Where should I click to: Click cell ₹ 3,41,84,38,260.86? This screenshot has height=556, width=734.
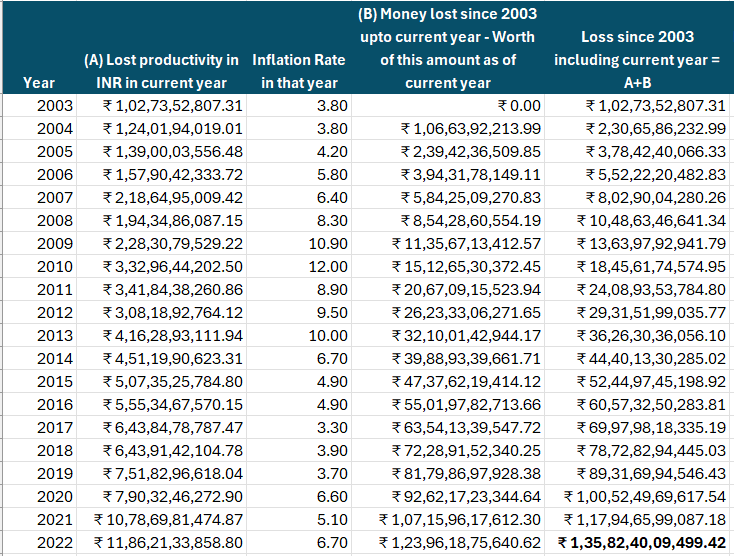point(161,290)
